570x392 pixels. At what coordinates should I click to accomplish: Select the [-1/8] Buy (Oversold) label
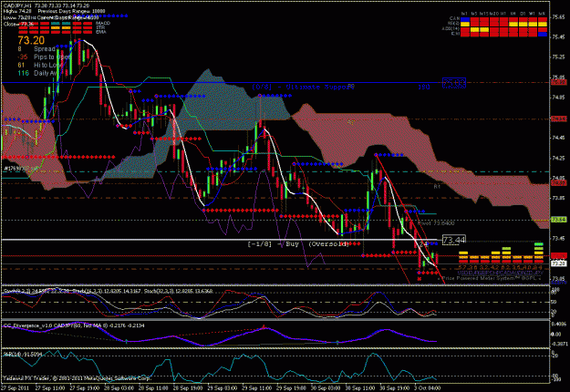(298, 244)
